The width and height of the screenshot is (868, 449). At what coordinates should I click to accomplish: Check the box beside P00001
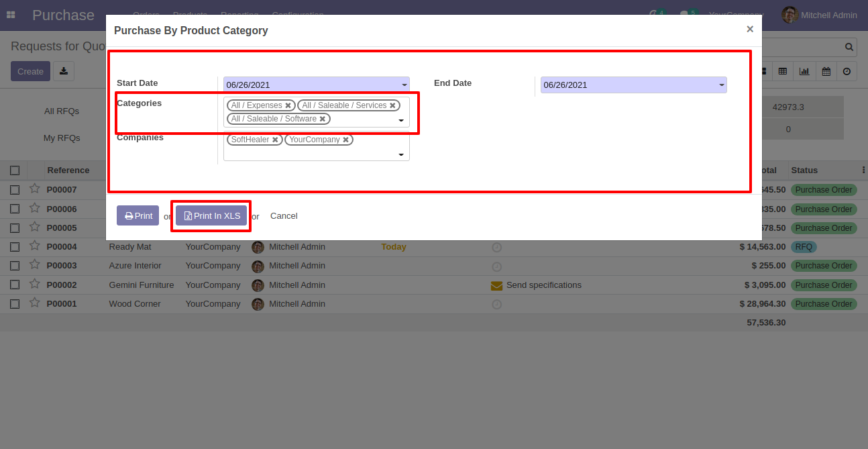point(15,304)
